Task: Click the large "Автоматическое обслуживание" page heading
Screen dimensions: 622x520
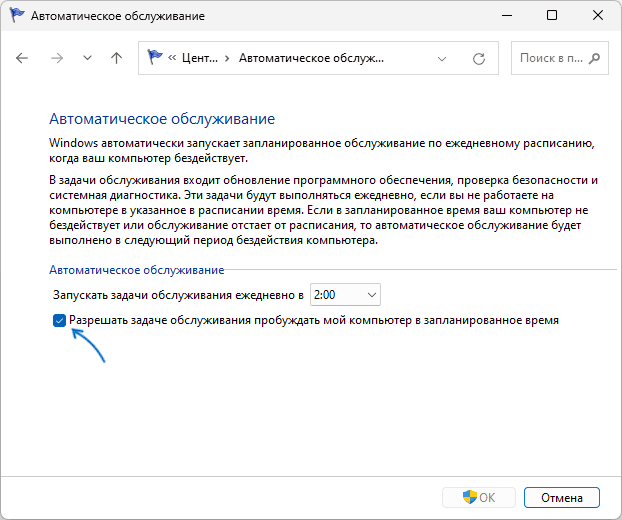Action: (162, 119)
